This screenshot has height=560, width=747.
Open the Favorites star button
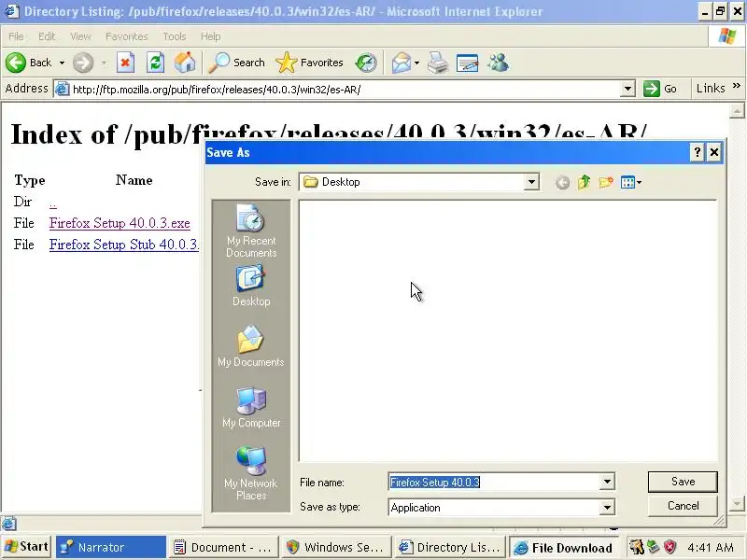click(310, 63)
